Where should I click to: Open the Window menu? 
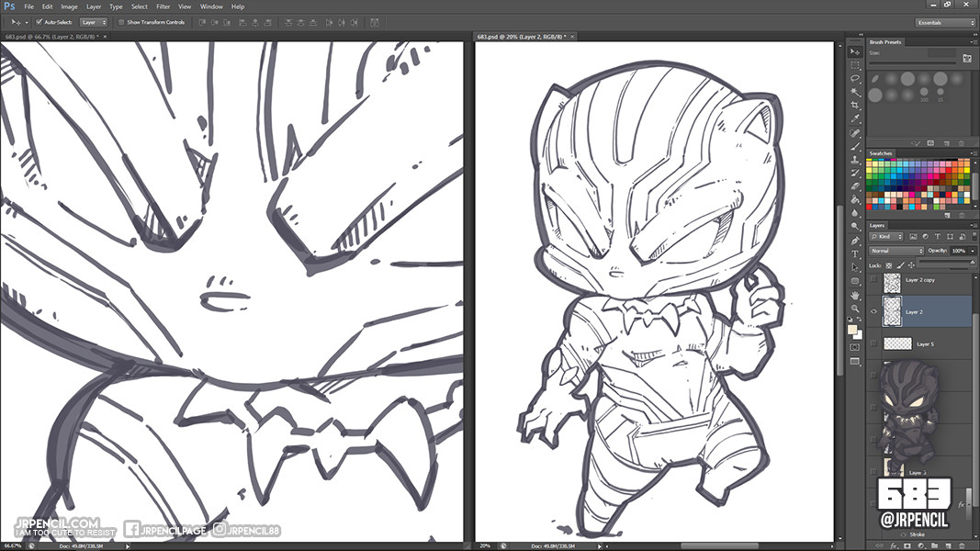coord(211,6)
